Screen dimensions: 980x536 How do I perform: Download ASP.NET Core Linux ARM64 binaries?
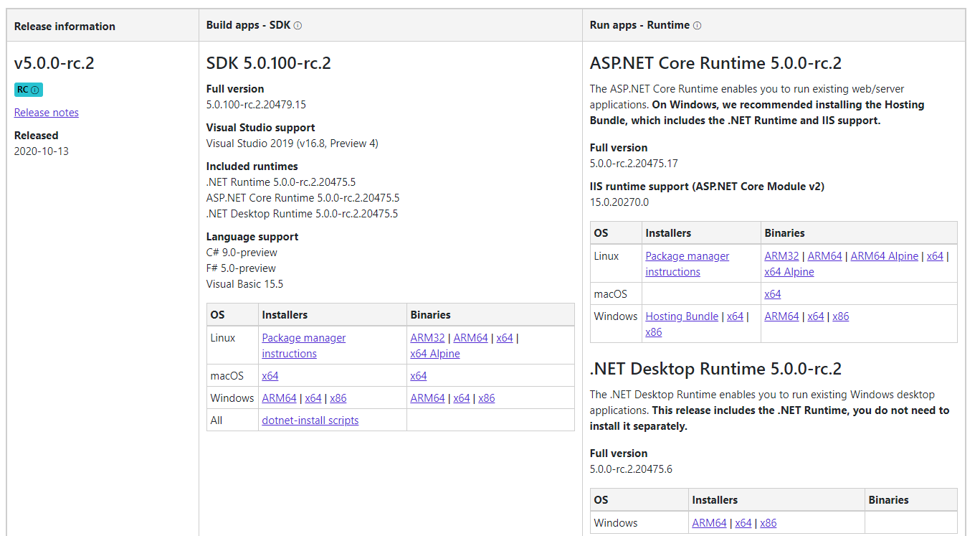point(824,255)
